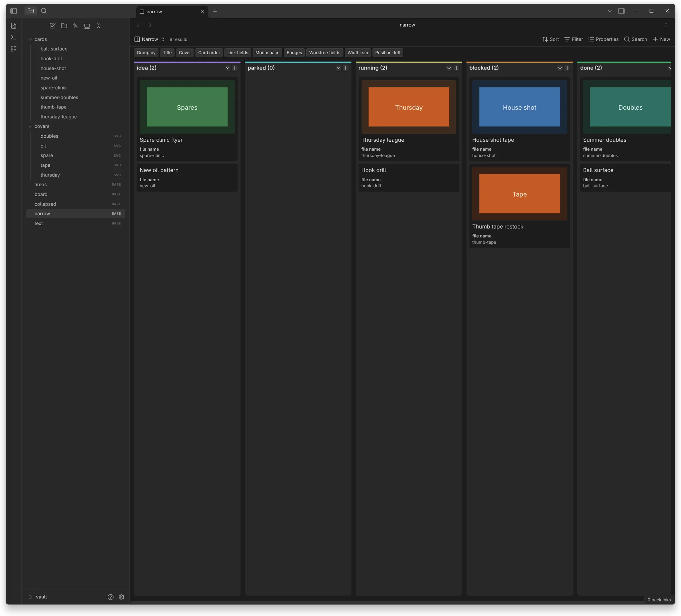
Task: Toggle the Title option
Action: tap(167, 53)
